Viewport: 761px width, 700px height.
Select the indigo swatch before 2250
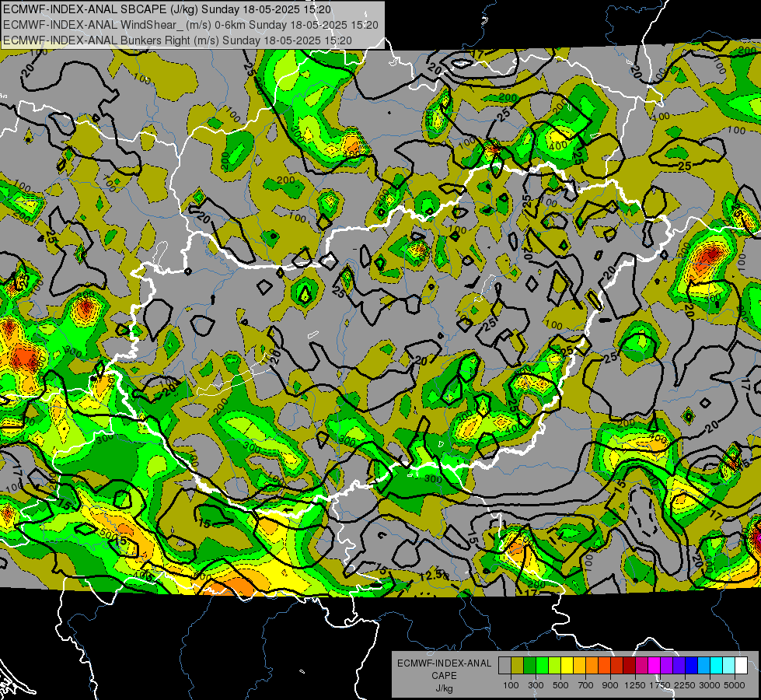pos(679,666)
